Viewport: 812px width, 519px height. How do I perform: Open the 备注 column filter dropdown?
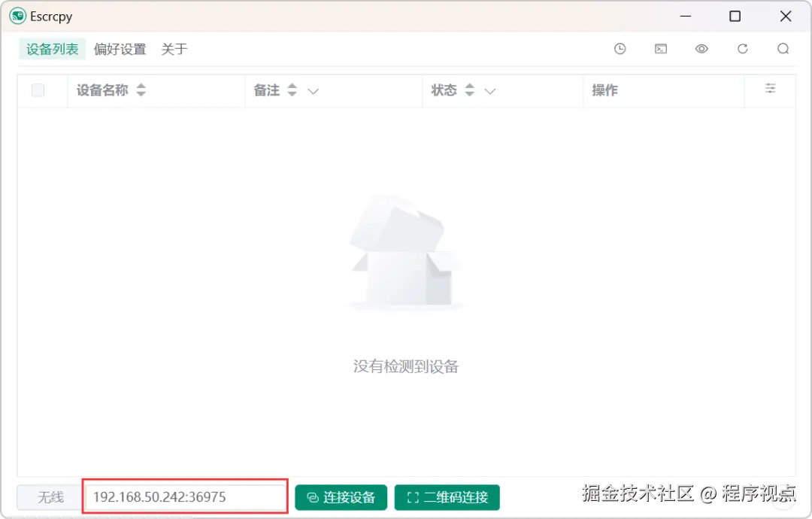(313, 90)
